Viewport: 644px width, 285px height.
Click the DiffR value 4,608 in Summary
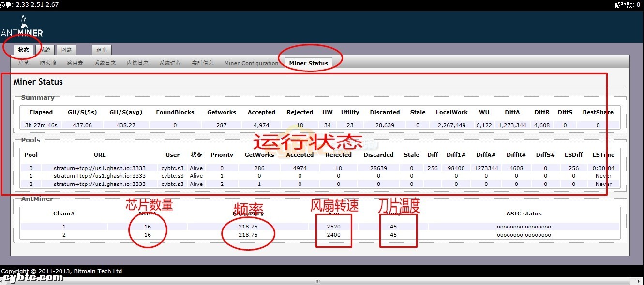pos(541,125)
